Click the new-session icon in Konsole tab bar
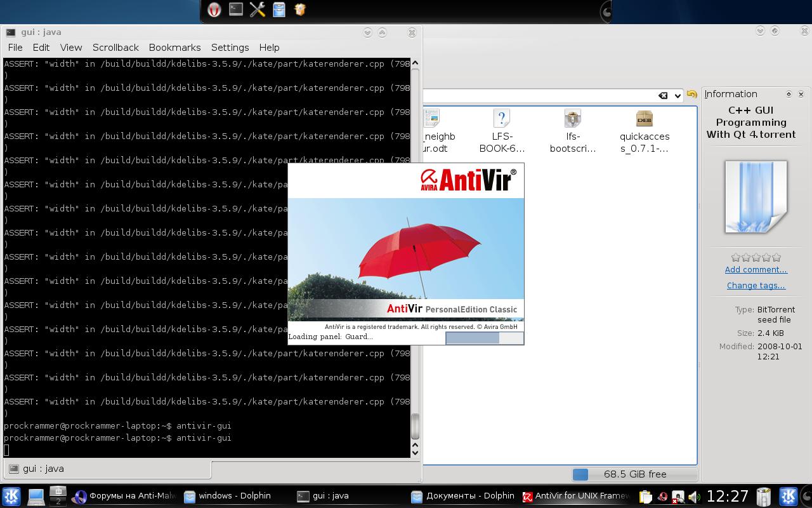Image resolution: width=812 pixels, height=508 pixels. pyautogui.click(x=13, y=469)
